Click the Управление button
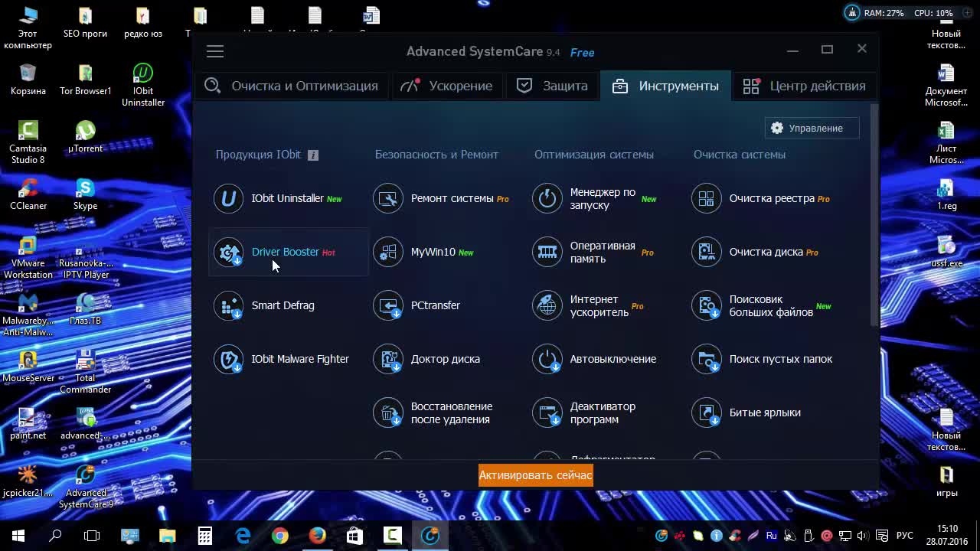 tap(812, 128)
